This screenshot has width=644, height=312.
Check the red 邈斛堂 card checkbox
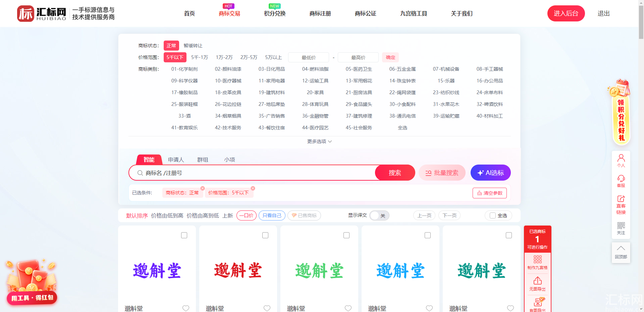pos(265,235)
